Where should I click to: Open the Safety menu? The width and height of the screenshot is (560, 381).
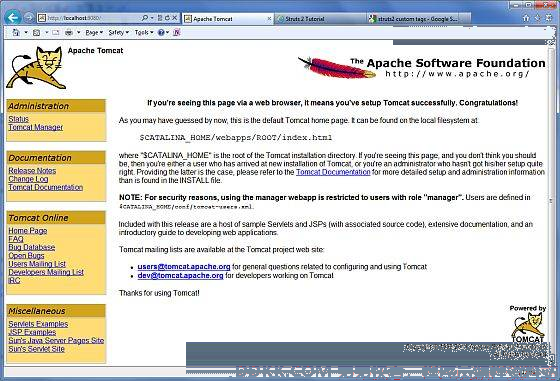[118, 32]
